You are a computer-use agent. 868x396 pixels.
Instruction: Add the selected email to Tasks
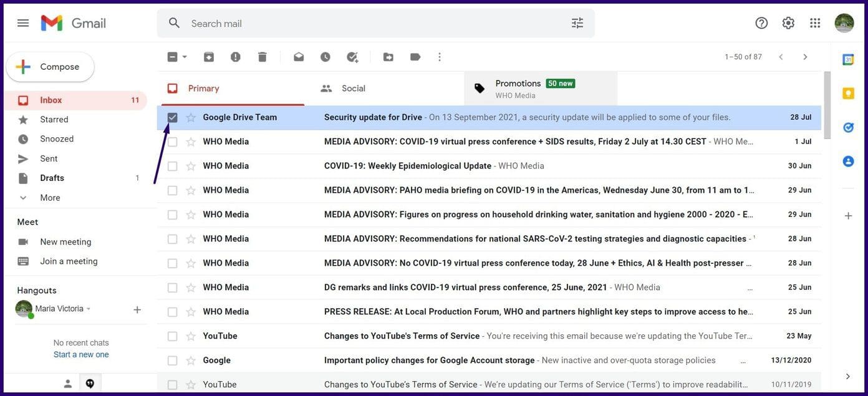(x=352, y=57)
